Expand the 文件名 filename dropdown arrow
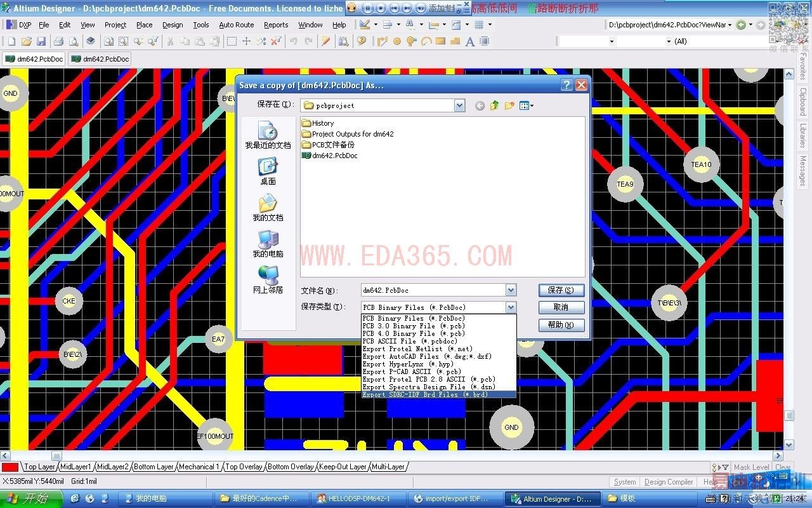 coord(511,290)
